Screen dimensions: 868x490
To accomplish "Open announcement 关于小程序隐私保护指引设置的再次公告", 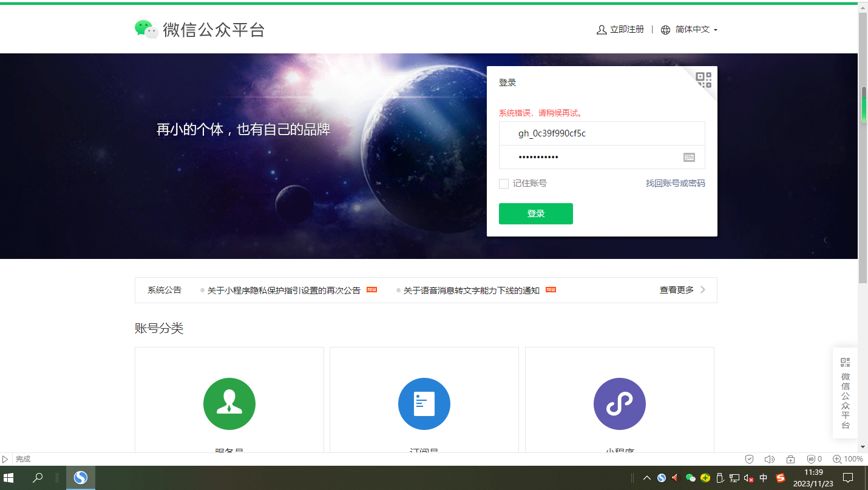I will (x=284, y=290).
